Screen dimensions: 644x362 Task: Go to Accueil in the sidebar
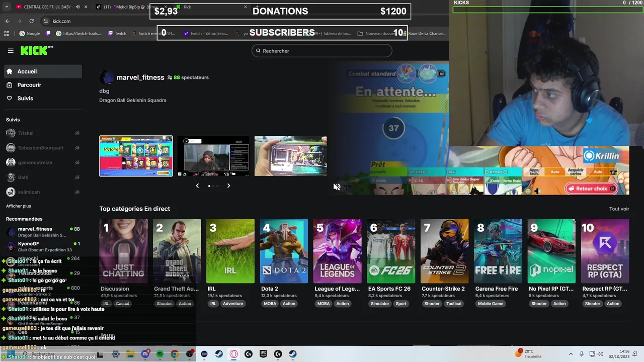point(43,71)
